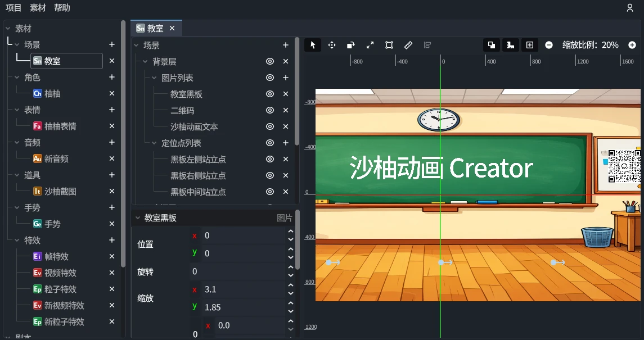Viewport: 644px width, 340px height.
Task: Toggle the overlapping squares layer button
Action: click(x=491, y=45)
